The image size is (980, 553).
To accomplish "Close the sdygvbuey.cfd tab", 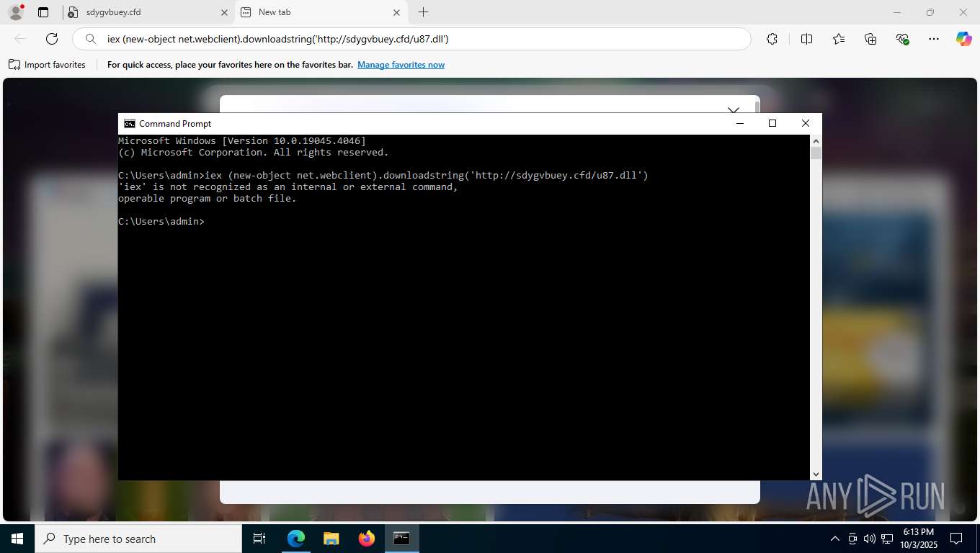I will [x=223, y=12].
